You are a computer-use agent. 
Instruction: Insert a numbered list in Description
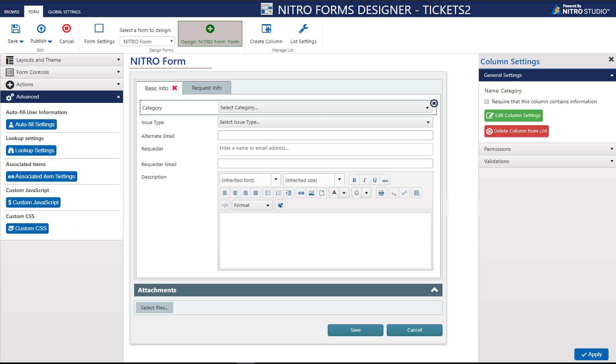278,193
